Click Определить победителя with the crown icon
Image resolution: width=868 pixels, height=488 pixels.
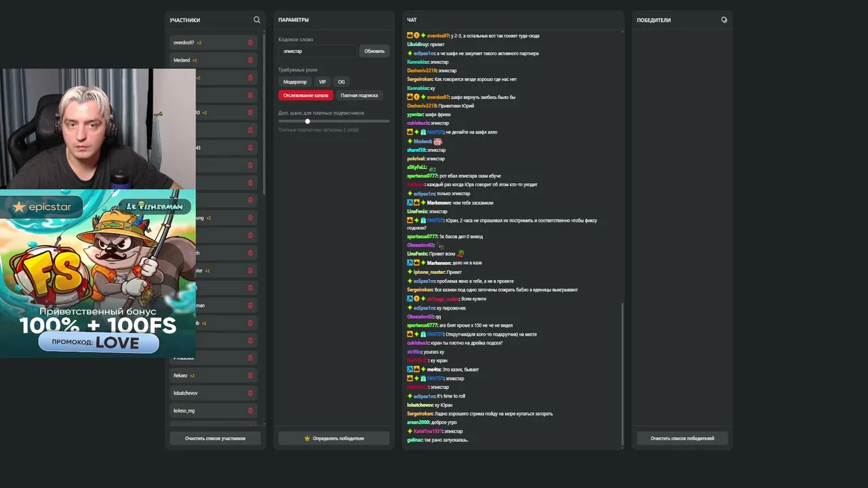coord(334,439)
